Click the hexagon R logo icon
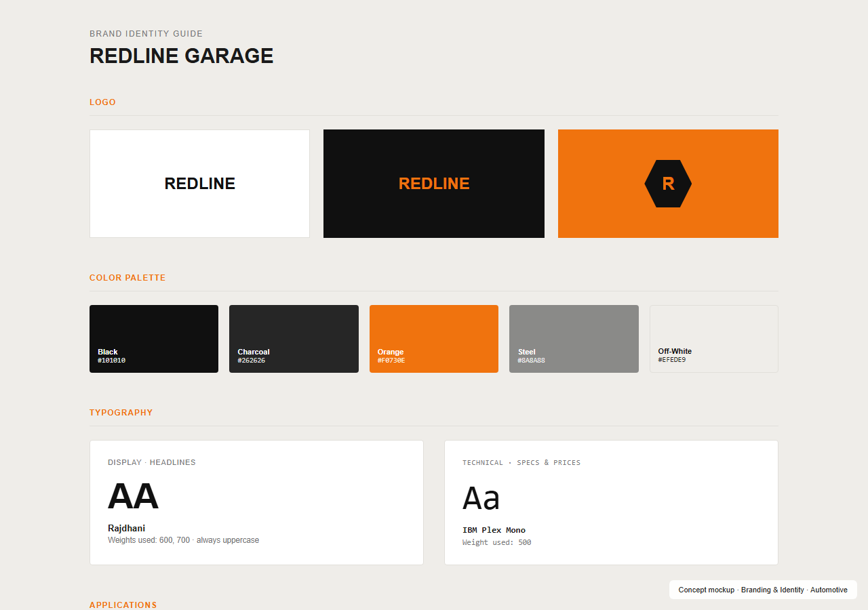The image size is (868, 610). [x=668, y=184]
